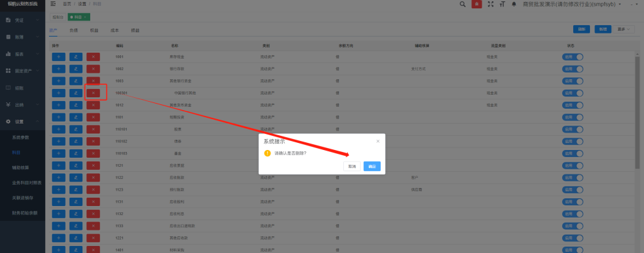This screenshot has height=253, width=644.
Task: Click the edit pencil button in row 1002
Action: (x=76, y=69)
